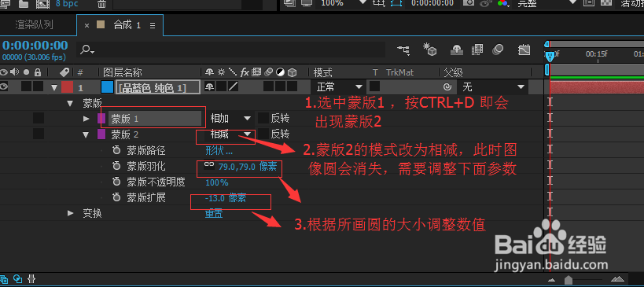Viewport: 644px width, 287px height.
Task: Expand the 变换 transform group arrow
Action: [x=70, y=213]
